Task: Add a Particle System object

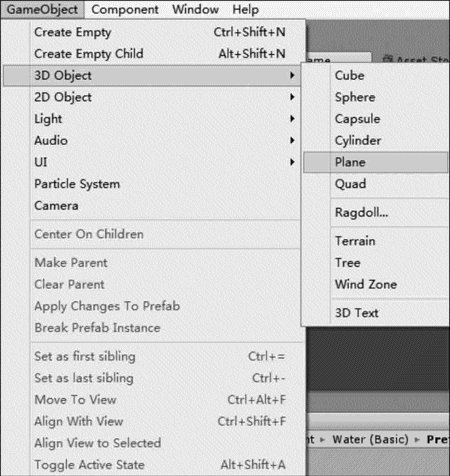Action: (x=77, y=184)
